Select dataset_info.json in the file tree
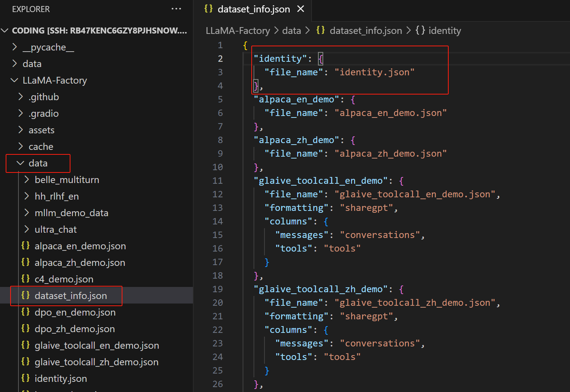 pyautogui.click(x=71, y=296)
